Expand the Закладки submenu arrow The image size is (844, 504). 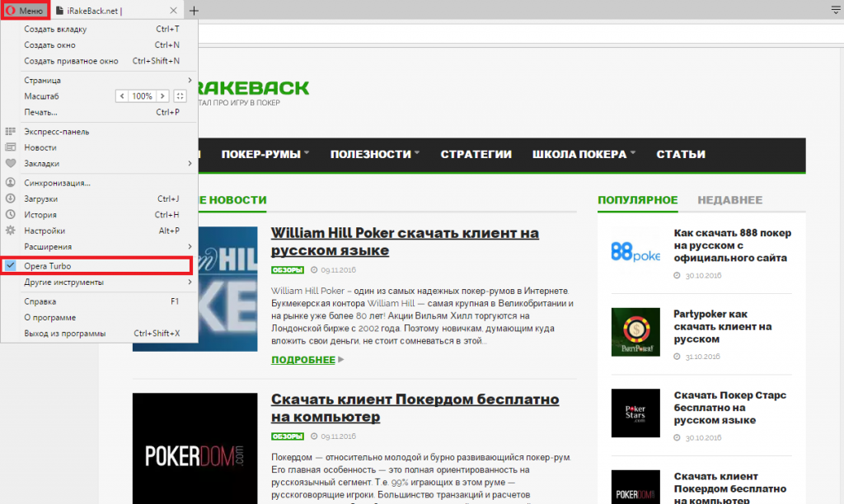[x=190, y=164]
